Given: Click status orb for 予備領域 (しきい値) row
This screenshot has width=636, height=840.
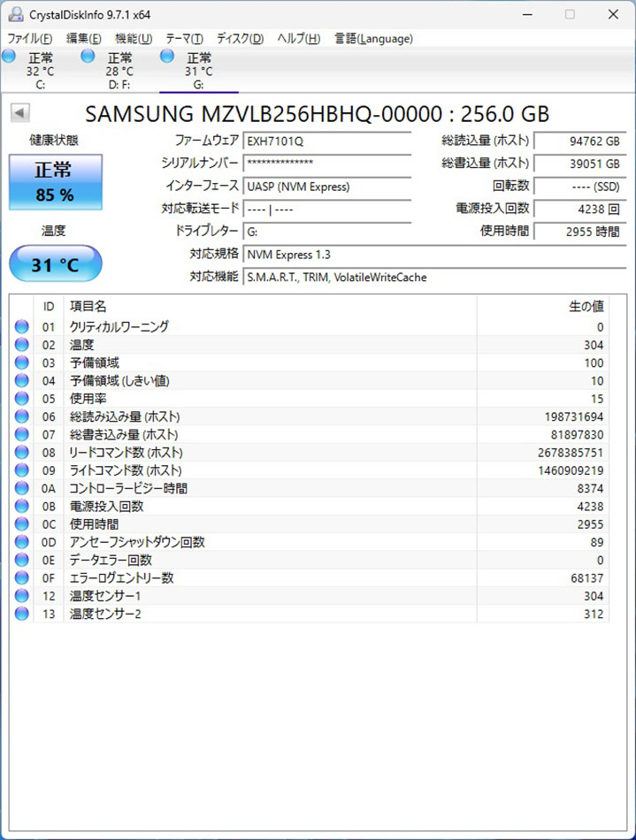Looking at the screenshot, I should (21, 380).
